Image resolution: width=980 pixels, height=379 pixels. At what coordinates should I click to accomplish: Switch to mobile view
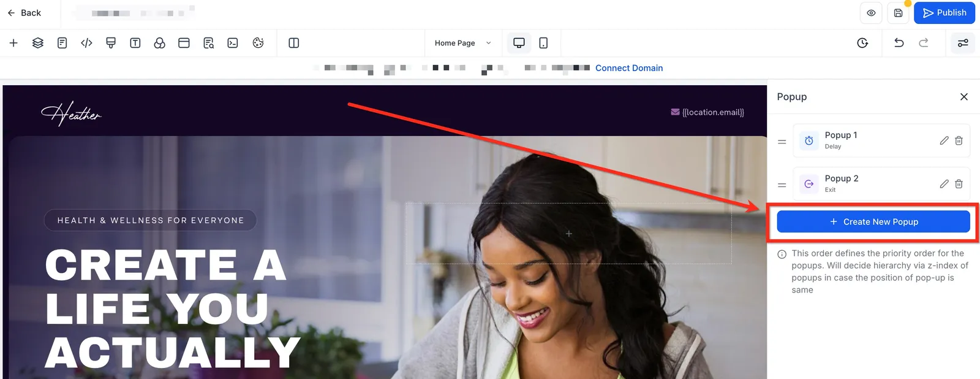click(543, 43)
